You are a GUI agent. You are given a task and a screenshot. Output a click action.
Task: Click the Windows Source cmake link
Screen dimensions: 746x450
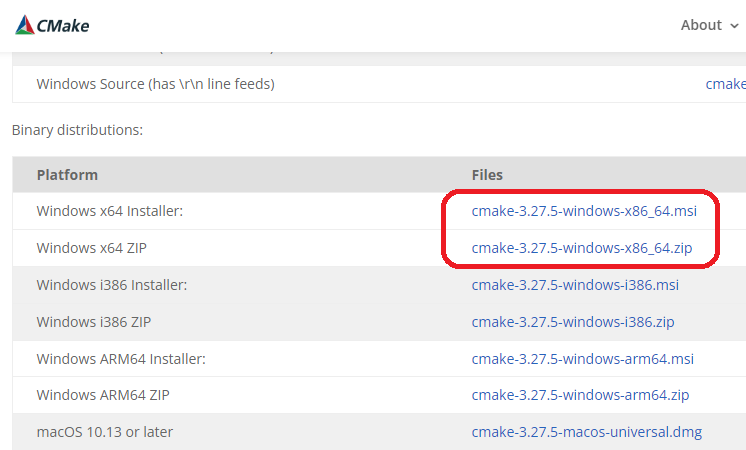coord(726,84)
